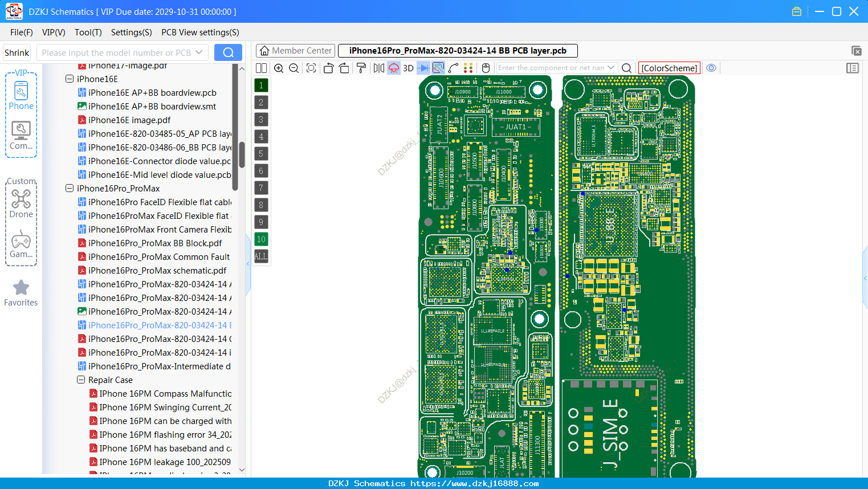Image resolution: width=868 pixels, height=489 pixels.
Task: Select PCB layer 1
Action: point(261,85)
